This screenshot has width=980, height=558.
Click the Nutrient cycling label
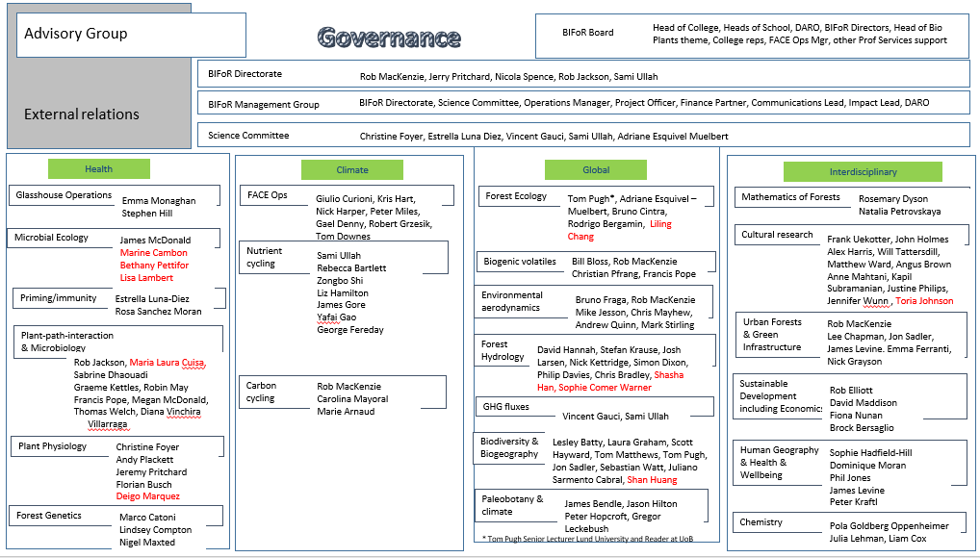coord(265,257)
